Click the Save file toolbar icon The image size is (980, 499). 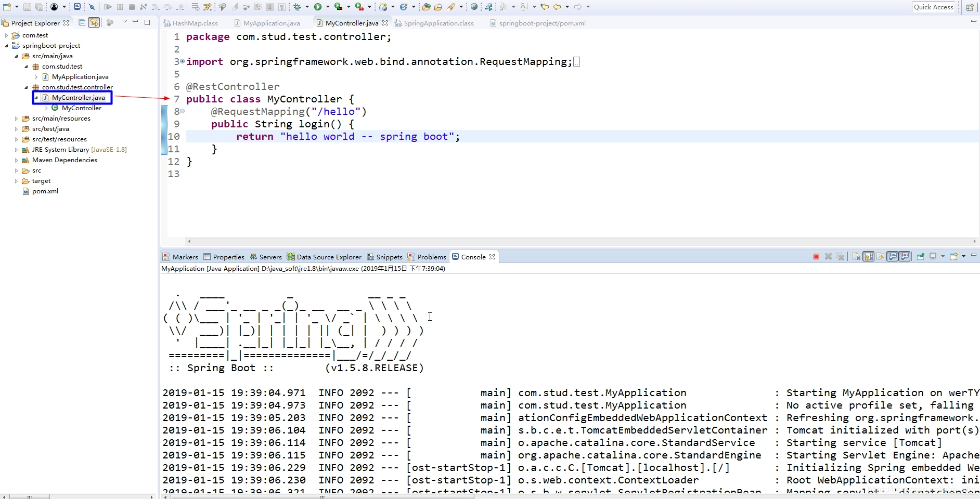point(27,7)
